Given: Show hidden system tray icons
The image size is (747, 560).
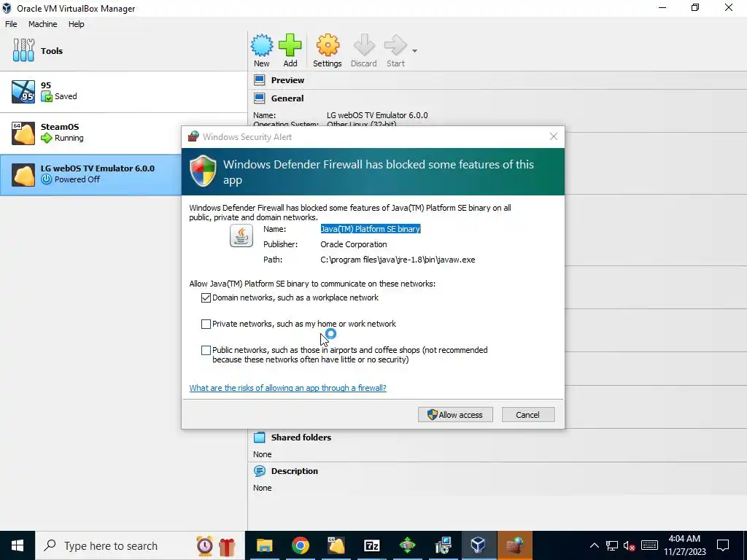Looking at the screenshot, I should pyautogui.click(x=595, y=545).
